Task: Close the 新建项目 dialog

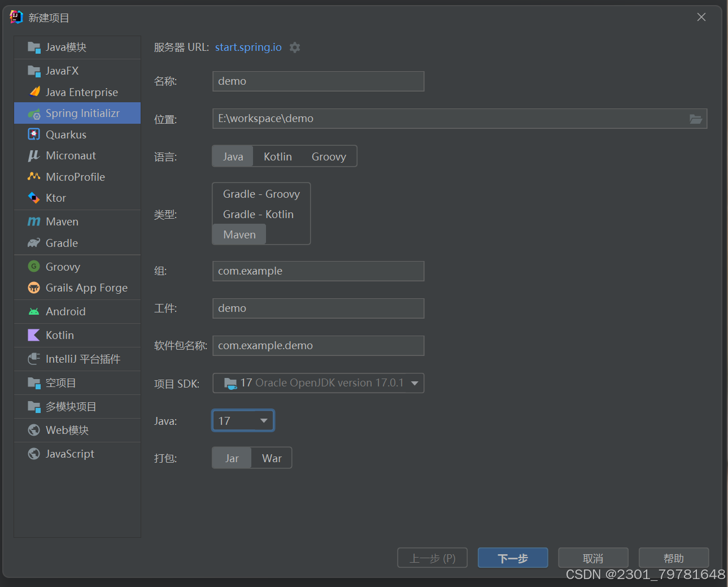Action: [x=701, y=17]
